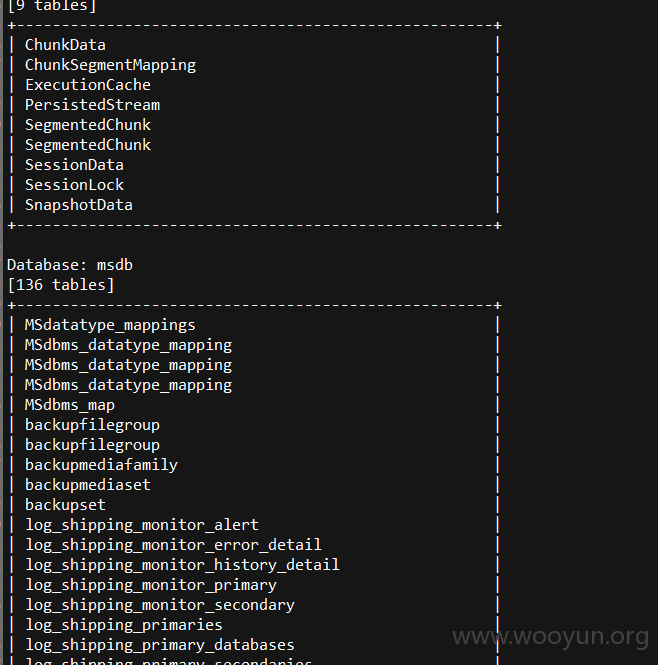Click the ChunkData table name
The image size is (658, 665).
click(65, 45)
